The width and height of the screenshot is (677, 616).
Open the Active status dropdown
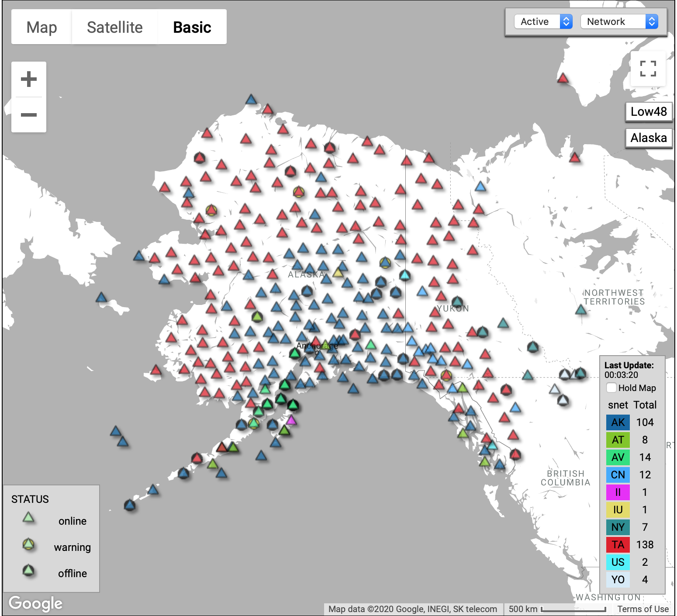[x=543, y=21]
